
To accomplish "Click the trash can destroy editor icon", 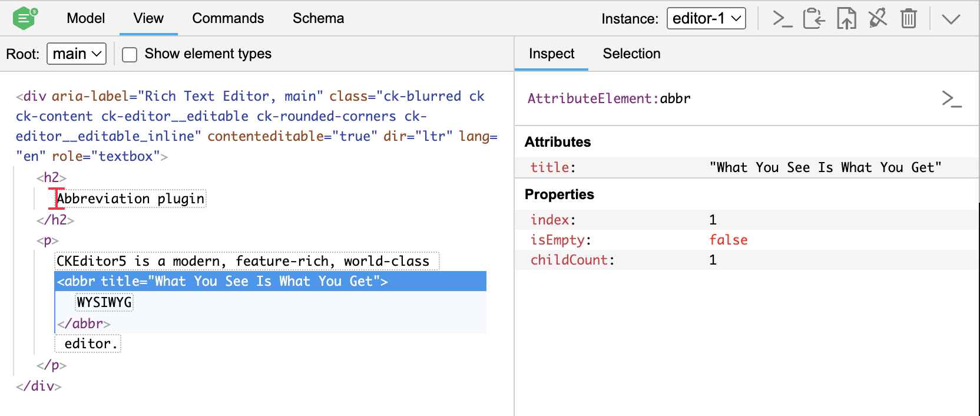I will click(909, 19).
